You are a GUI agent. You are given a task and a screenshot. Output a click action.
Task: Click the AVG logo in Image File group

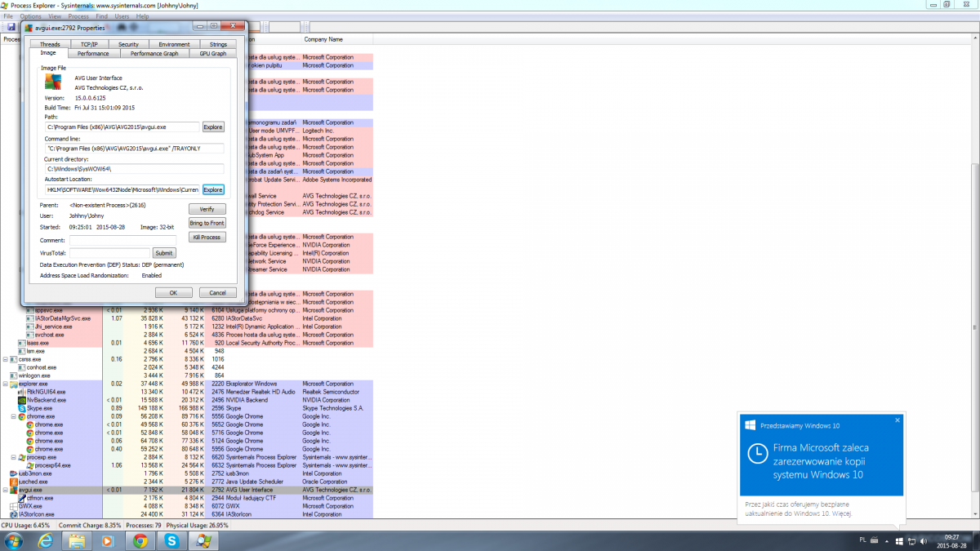point(52,82)
